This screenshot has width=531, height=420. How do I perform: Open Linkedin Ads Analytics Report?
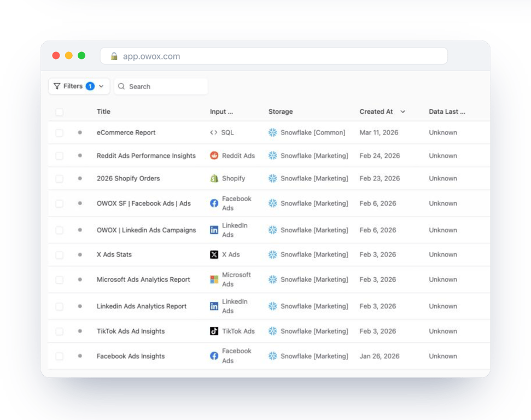[142, 306]
